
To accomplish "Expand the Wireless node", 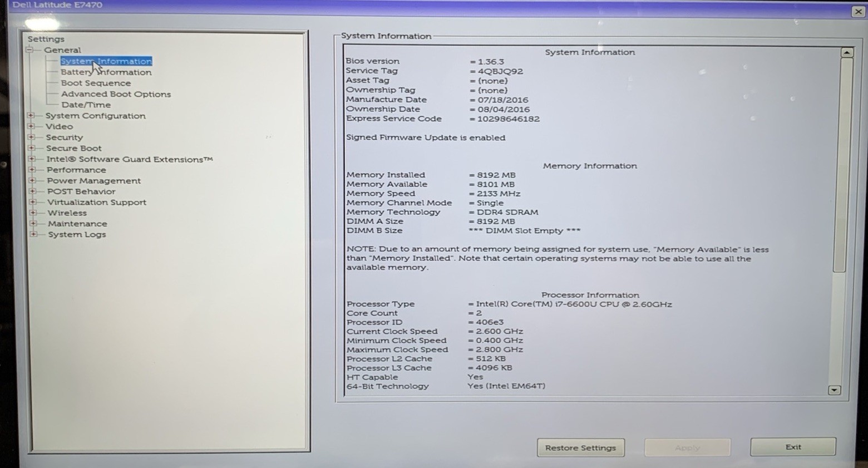I will point(33,213).
